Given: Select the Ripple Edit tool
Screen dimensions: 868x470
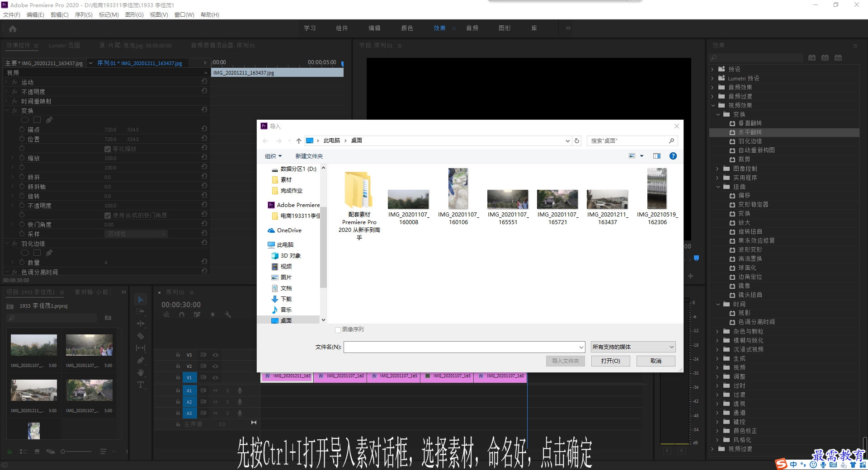Looking at the screenshot, I should (x=141, y=324).
